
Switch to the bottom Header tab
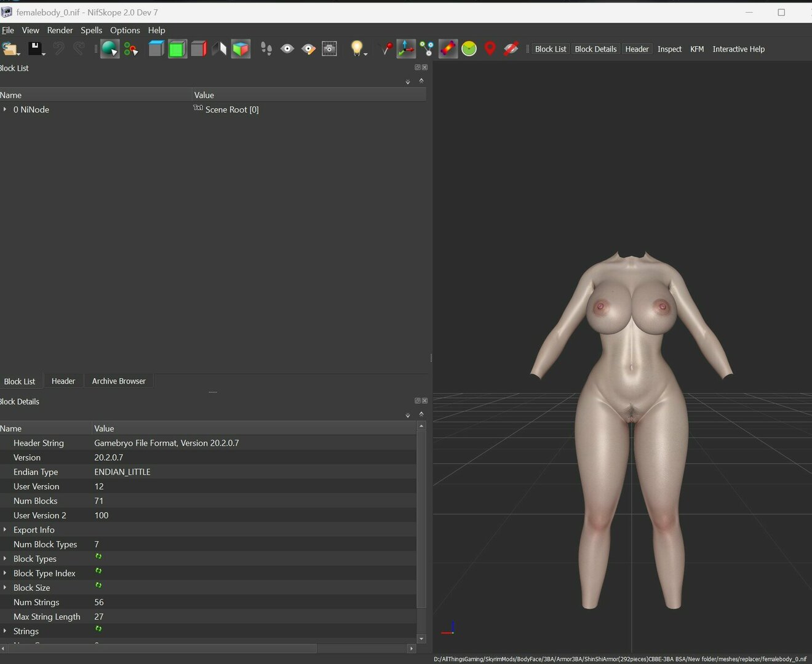pos(63,381)
